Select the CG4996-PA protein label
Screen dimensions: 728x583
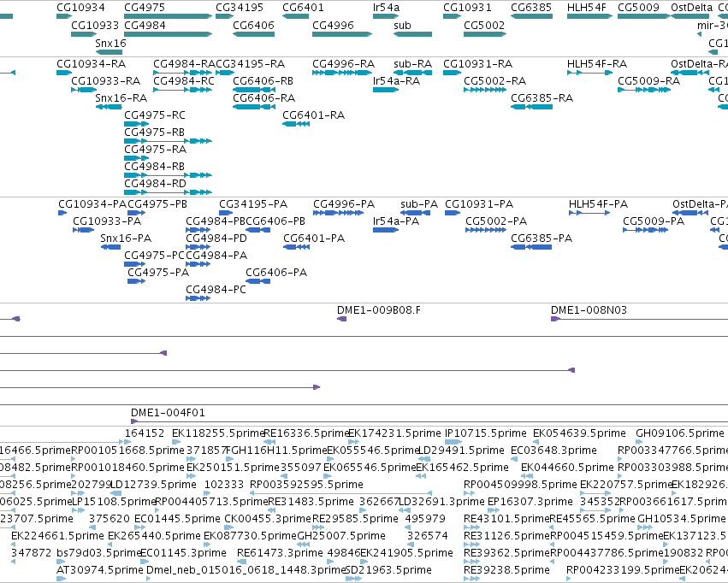(344, 204)
